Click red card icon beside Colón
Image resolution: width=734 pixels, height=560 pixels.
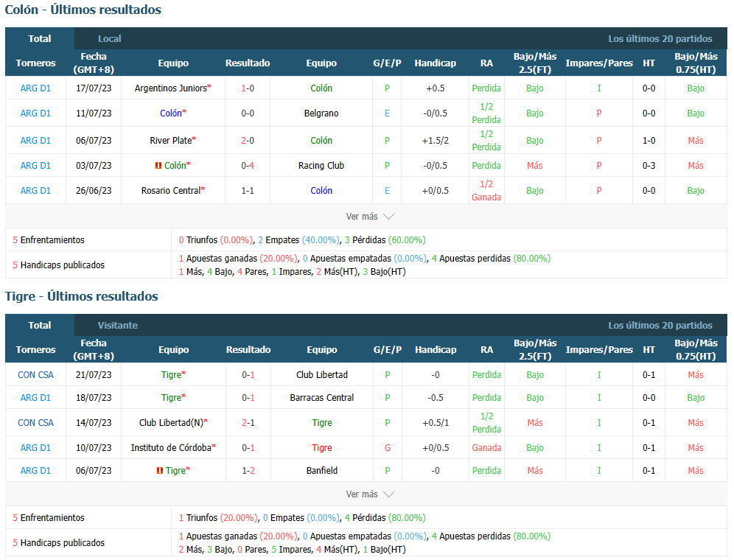(158, 166)
